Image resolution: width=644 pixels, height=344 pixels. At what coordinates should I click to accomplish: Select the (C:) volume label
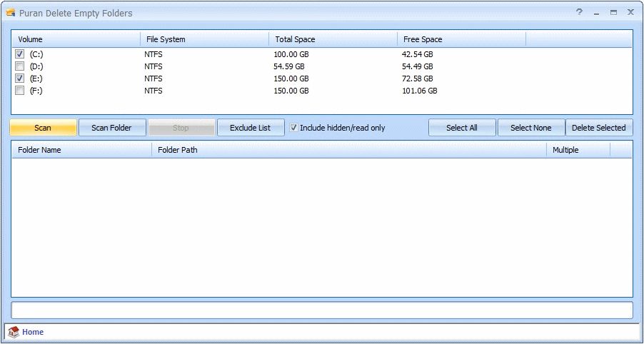tap(36, 54)
